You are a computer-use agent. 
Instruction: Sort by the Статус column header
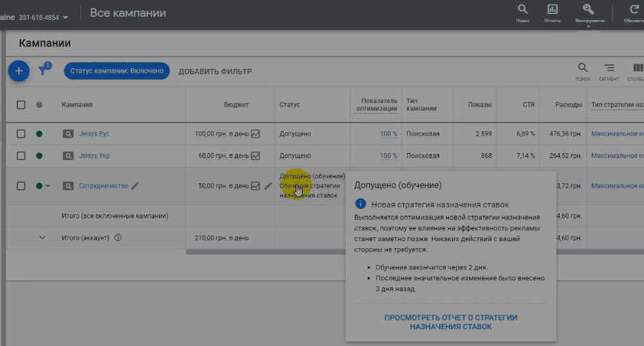tap(290, 105)
